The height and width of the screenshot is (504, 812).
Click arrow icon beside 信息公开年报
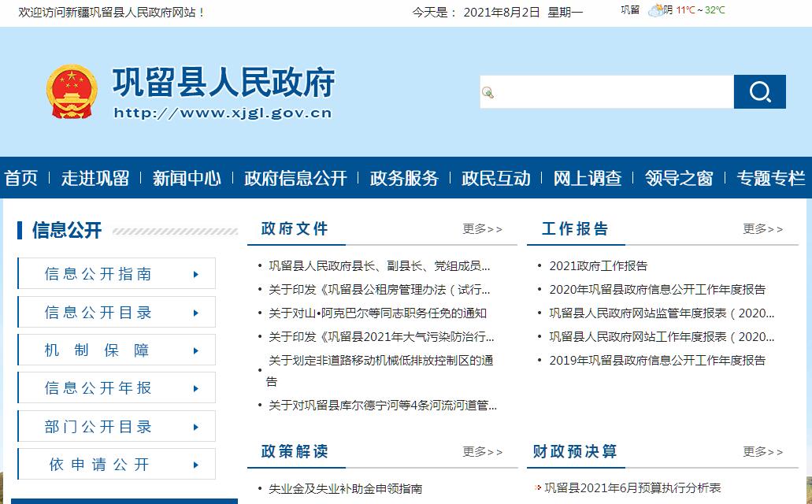click(195, 388)
